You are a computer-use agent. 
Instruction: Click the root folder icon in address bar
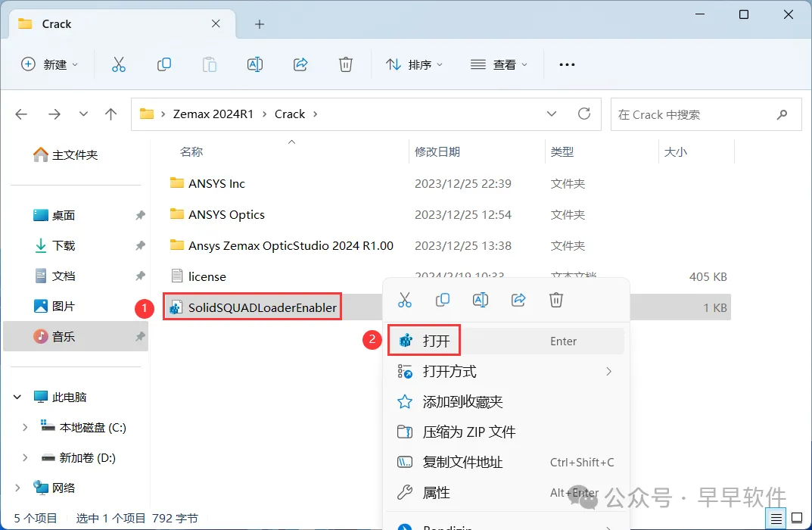pyautogui.click(x=147, y=114)
